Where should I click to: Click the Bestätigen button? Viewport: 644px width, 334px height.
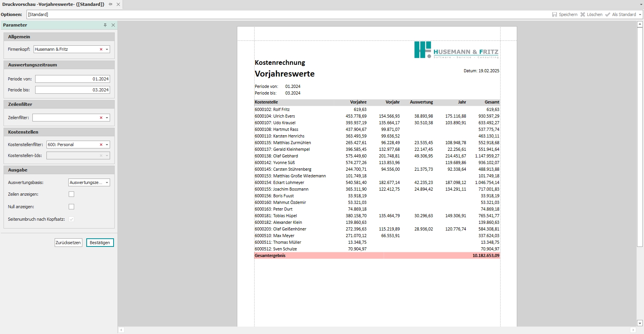(100, 243)
